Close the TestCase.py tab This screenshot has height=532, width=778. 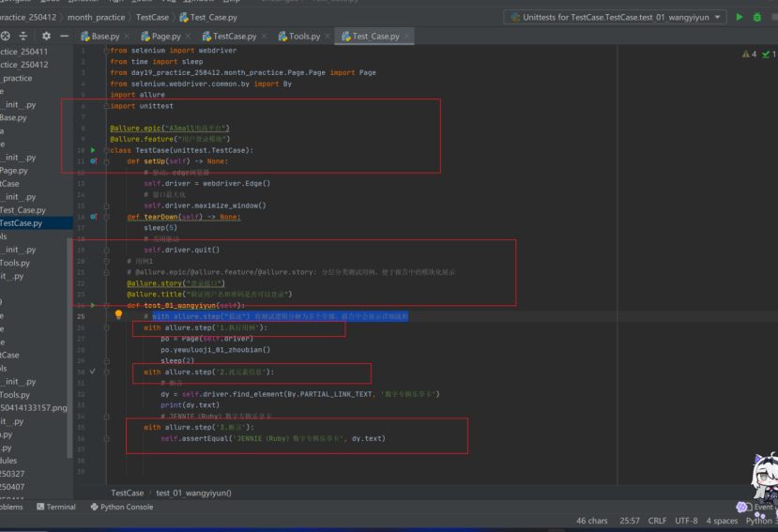pyautogui.click(x=264, y=37)
